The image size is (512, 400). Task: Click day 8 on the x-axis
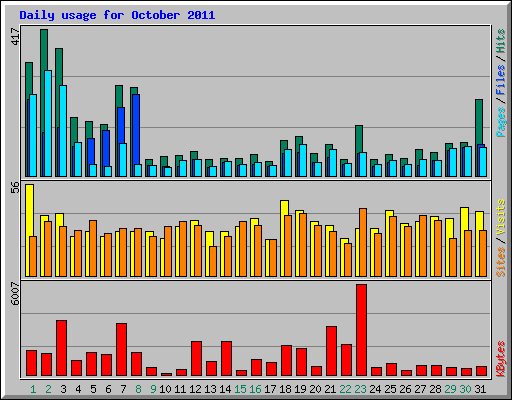pyautogui.click(x=138, y=389)
